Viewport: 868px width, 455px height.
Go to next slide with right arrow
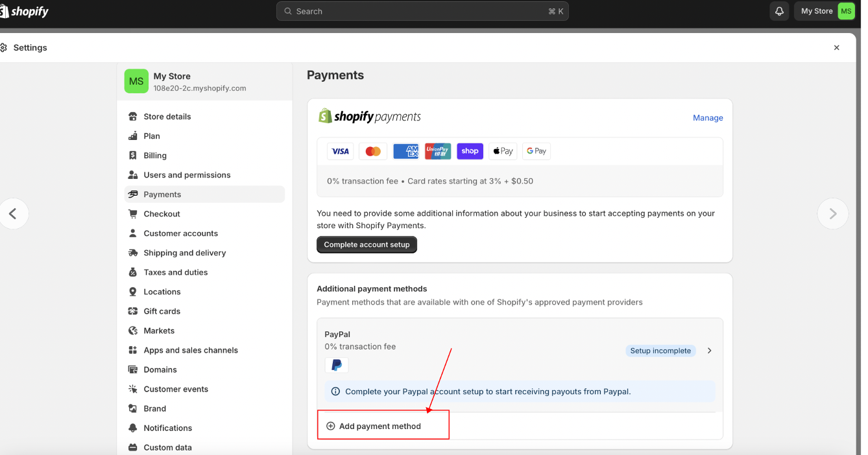[x=832, y=214]
